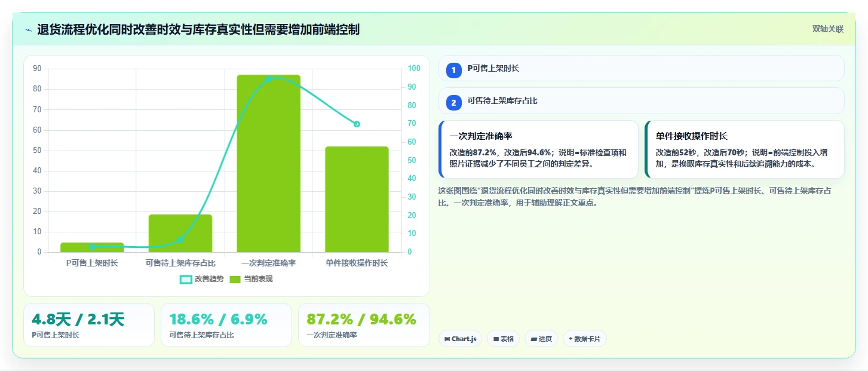868x371 pixels.
Task: Click the x-axis label P可售上架时长
Action: pos(92,263)
